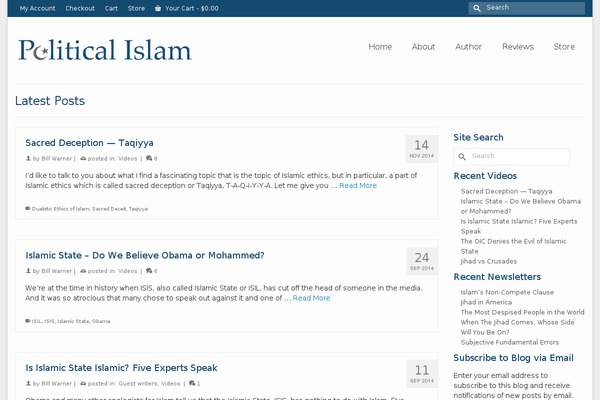This screenshot has width=600, height=400.
Task: Click comment bubble icon on Islamic State post
Action: coord(148,271)
